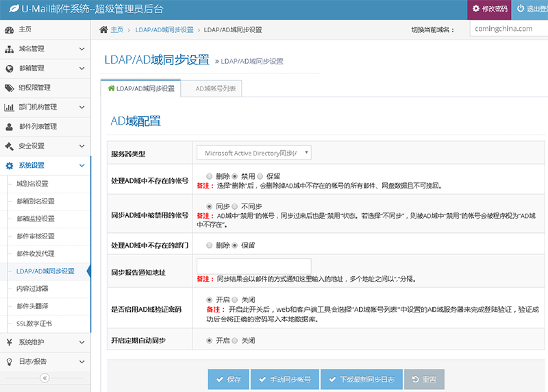Viewport: 548px width, 392px height.
Task: Select 不同步 for disabled AD accounts
Action: pyautogui.click(x=235, y=206)
